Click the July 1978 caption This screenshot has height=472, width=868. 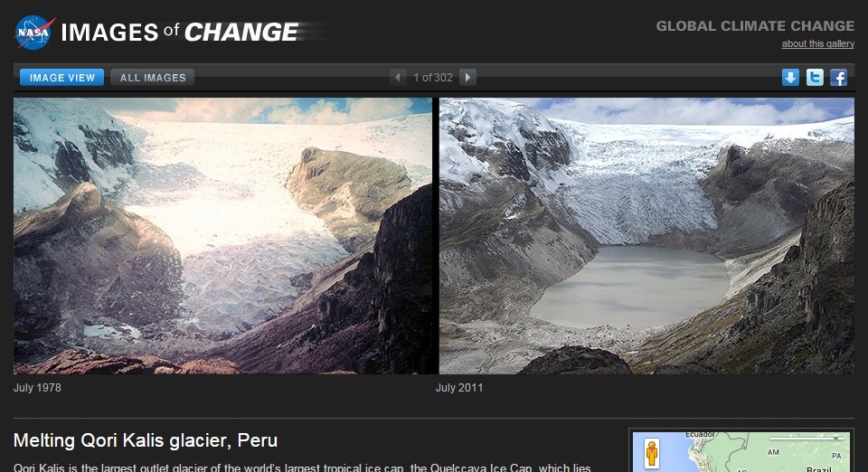coord(37,388)
